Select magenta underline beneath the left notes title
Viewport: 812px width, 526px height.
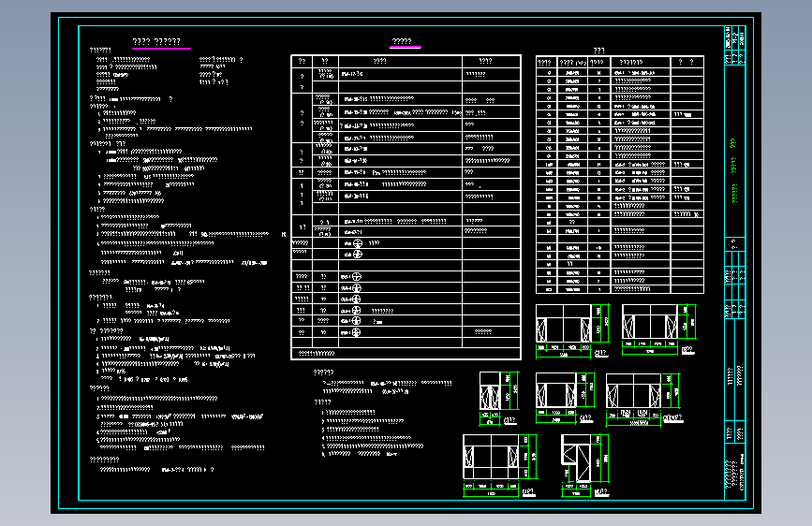(162, 48)
